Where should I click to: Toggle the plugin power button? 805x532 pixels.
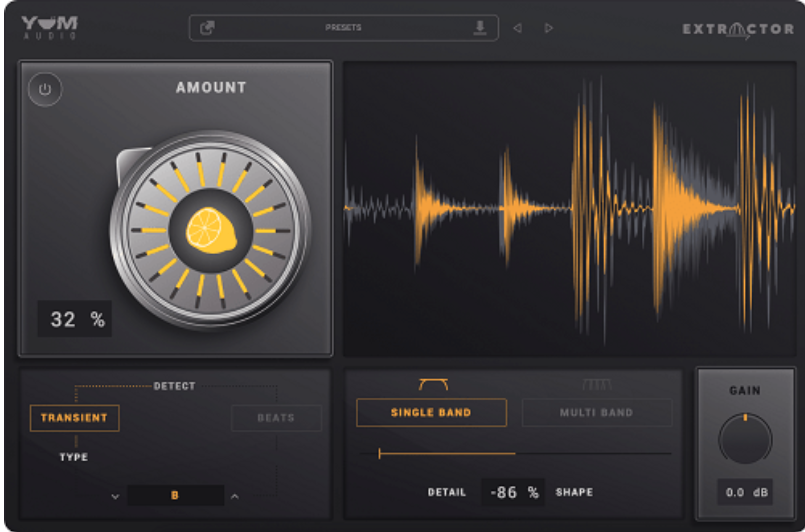(45, 89)
